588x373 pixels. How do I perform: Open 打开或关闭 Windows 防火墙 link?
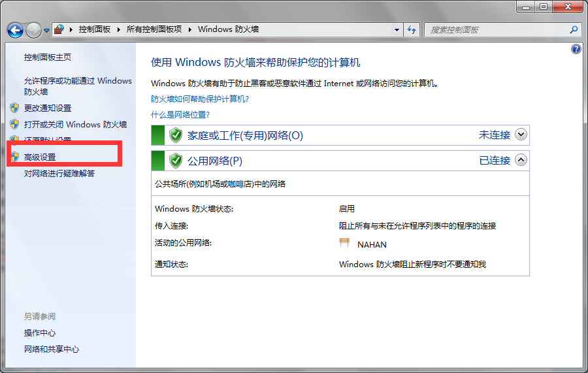[75, 124]
